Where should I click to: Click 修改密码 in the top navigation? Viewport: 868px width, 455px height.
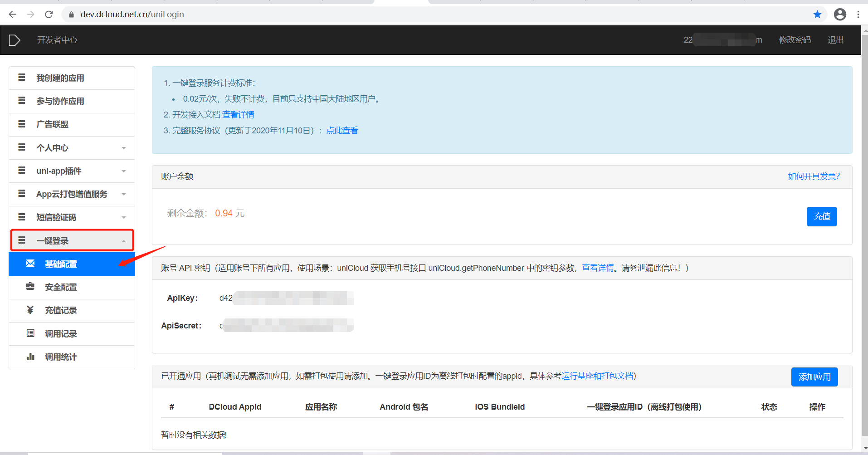(x=795, y=40)
